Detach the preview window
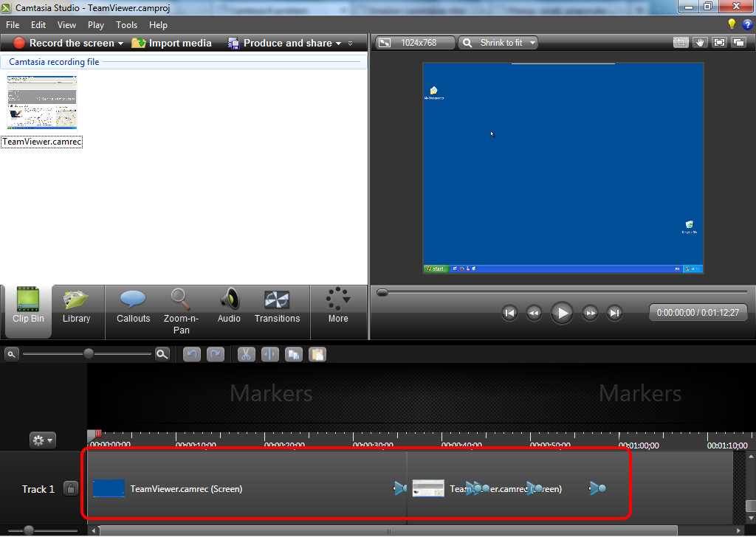The width and height of the screenshot is (756, 537). (x=738, y=43)
